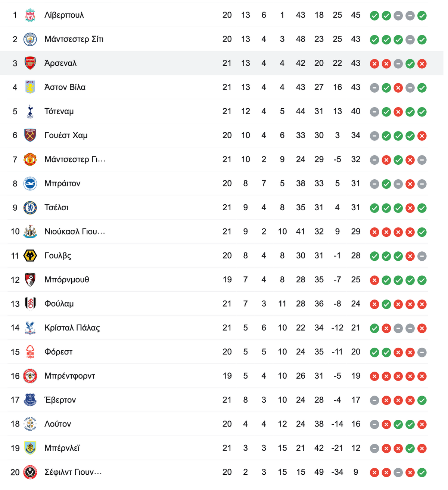Click the Chelsea club crest

point(30,208)
